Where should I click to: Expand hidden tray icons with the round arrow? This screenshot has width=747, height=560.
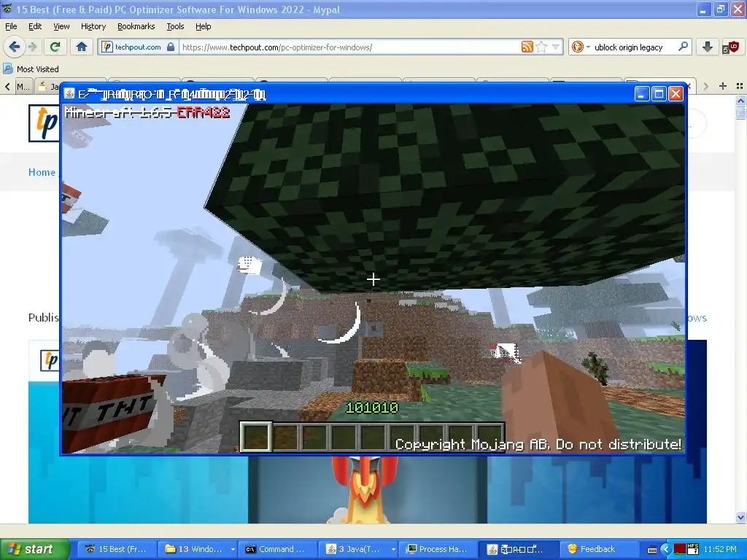[666, 550]
